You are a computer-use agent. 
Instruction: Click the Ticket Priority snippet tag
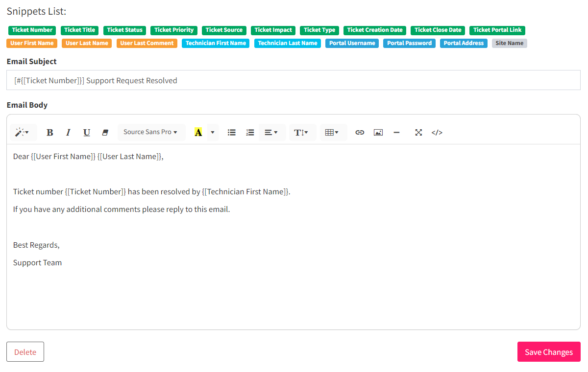pyautogui.click(x=174, y=30)
